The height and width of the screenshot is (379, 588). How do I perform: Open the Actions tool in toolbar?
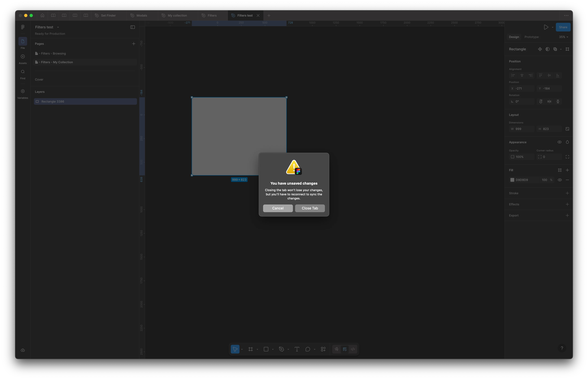(x=323, y=349)
